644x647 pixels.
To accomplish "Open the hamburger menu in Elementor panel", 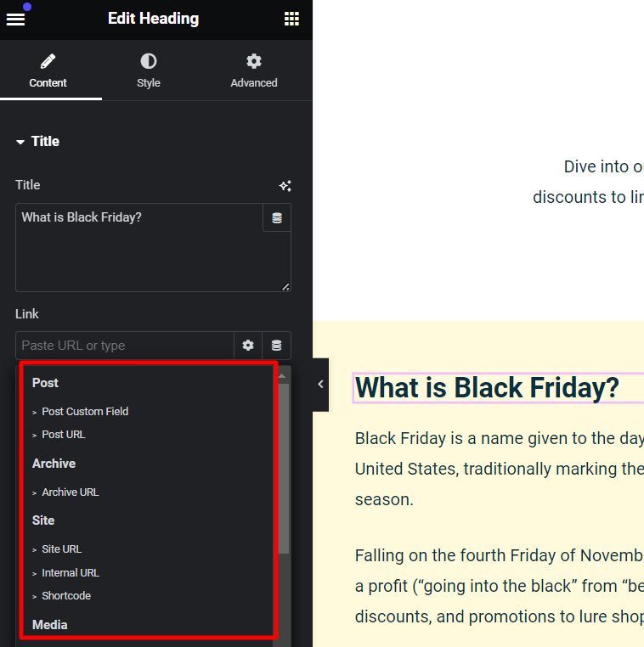I will click(x=15, y=19).
